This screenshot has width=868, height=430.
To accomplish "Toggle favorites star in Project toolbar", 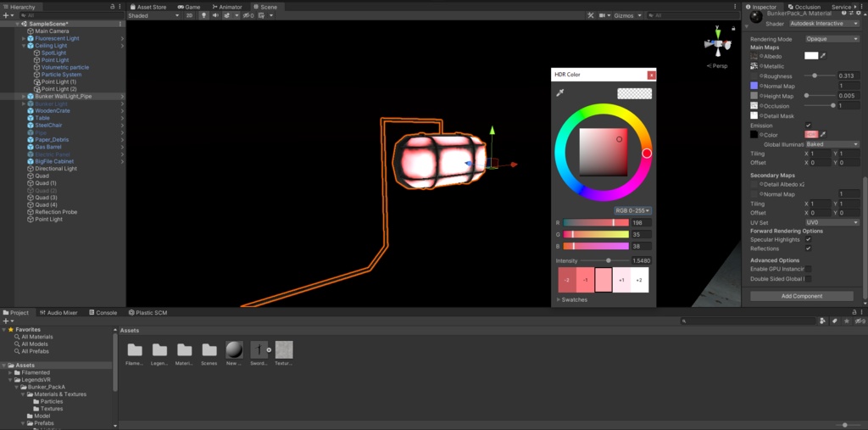I will pyautogui.click(x=847, y=321).
